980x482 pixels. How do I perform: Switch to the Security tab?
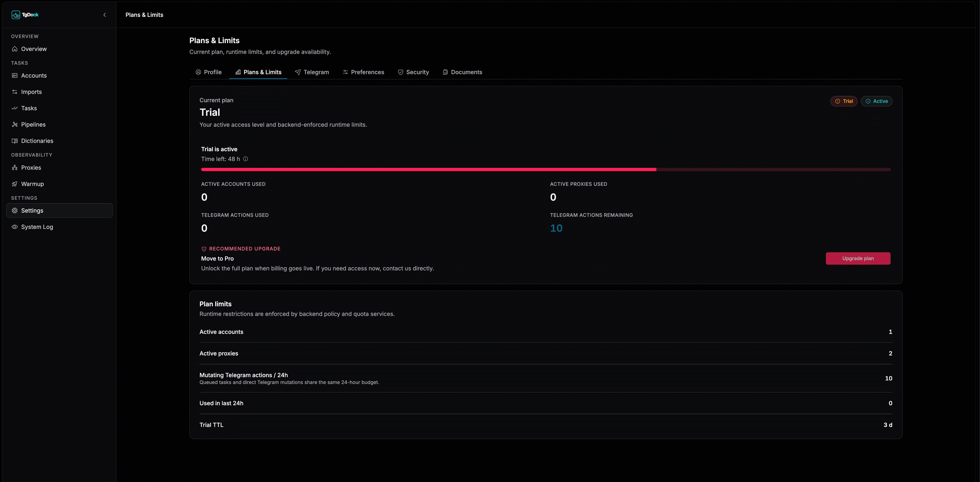tap(413, 72)
